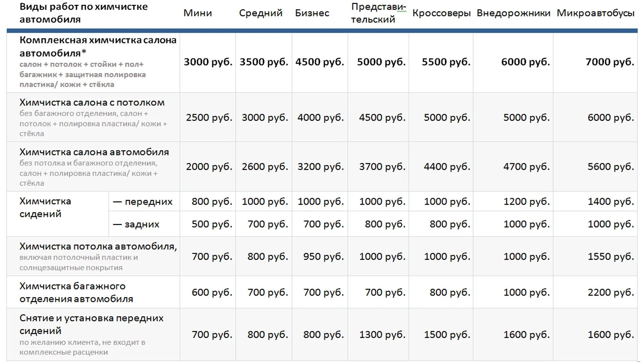The width and height of the screenshot is (644, 362).
Task: Click the '1400 руб.' front seats price
Action: 611,201
